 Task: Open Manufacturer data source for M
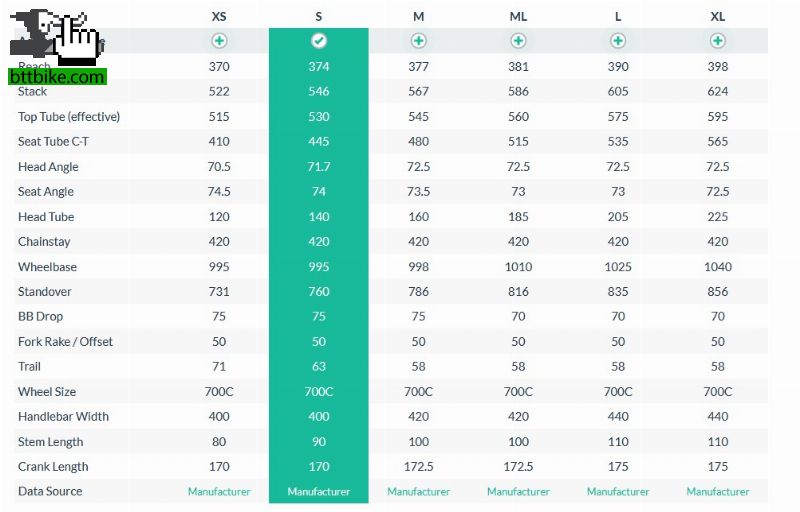tap(418, 492)
